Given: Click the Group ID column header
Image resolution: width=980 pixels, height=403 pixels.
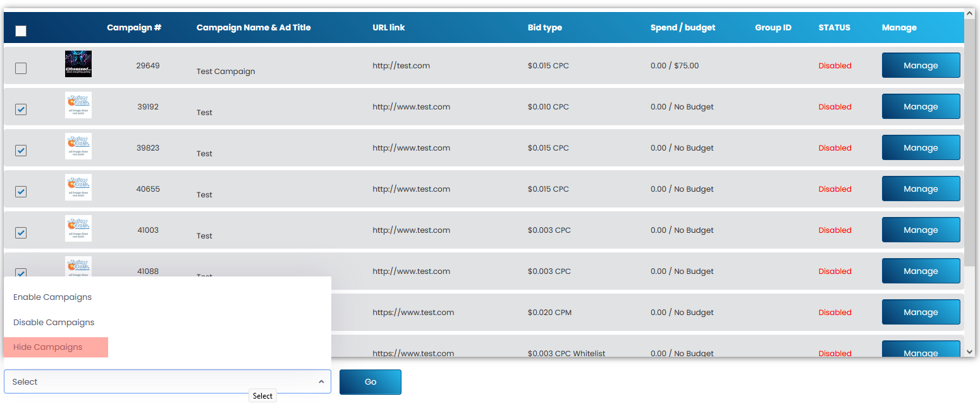Looking at the screenshot, I should click(x=773, y=28).
